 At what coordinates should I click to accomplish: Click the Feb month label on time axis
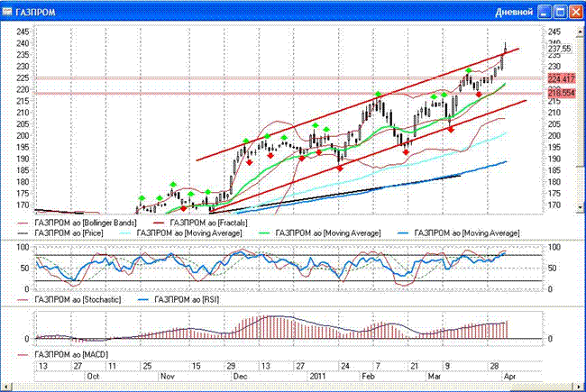pyautogui.click(x=368, y=376)
